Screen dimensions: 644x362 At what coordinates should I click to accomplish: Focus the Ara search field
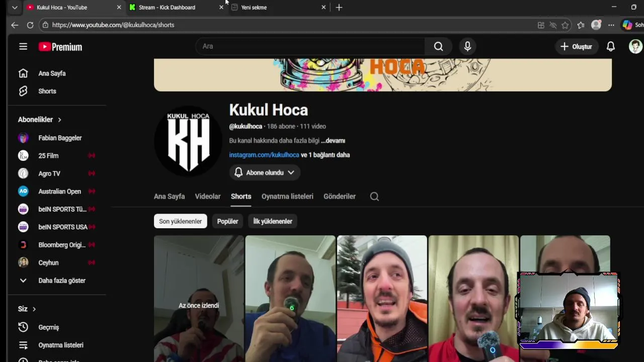point(310,46)
